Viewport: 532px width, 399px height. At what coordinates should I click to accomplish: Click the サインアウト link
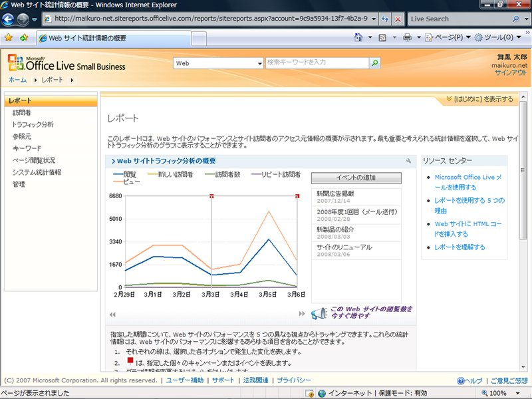(511, 72)
